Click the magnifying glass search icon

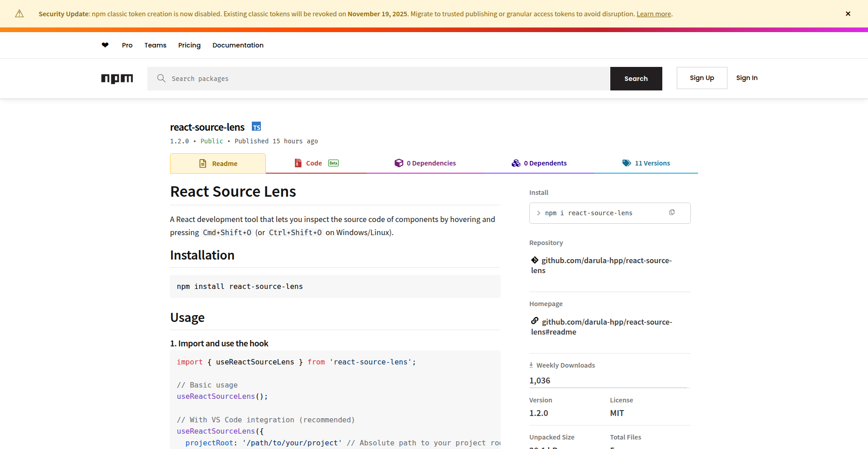(x=161, y=78)
